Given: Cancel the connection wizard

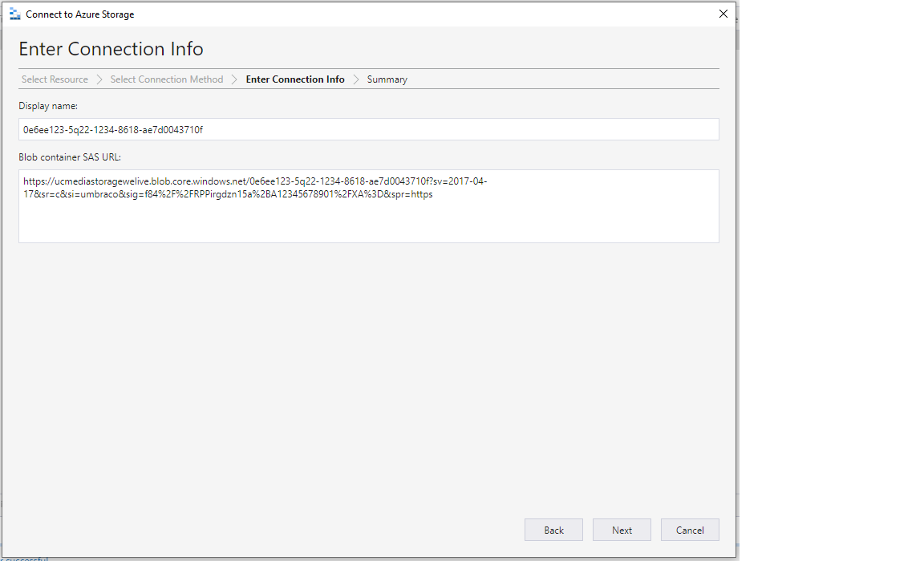Looking at the screenshot, I should [x=690, y=530].
